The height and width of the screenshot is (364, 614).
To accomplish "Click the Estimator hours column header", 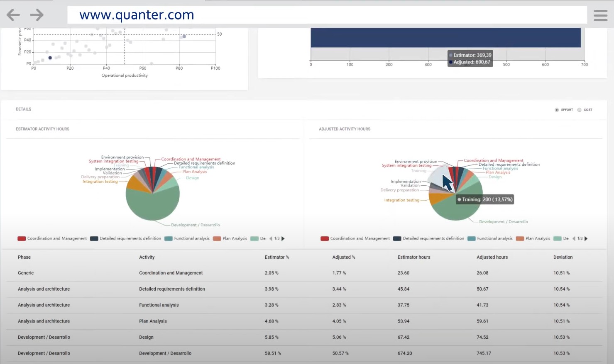I will point(413,257).
